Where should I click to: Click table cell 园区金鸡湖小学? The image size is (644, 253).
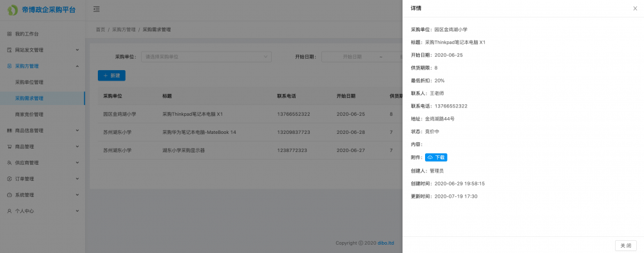tap(120, 114)
